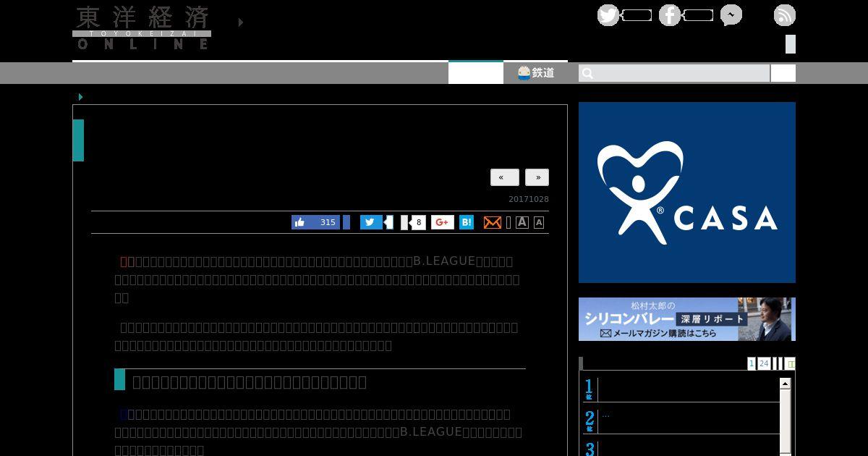Open the Messenger icon in the header
The height and width of the screenshot is (456, 868).
point(731,15)
